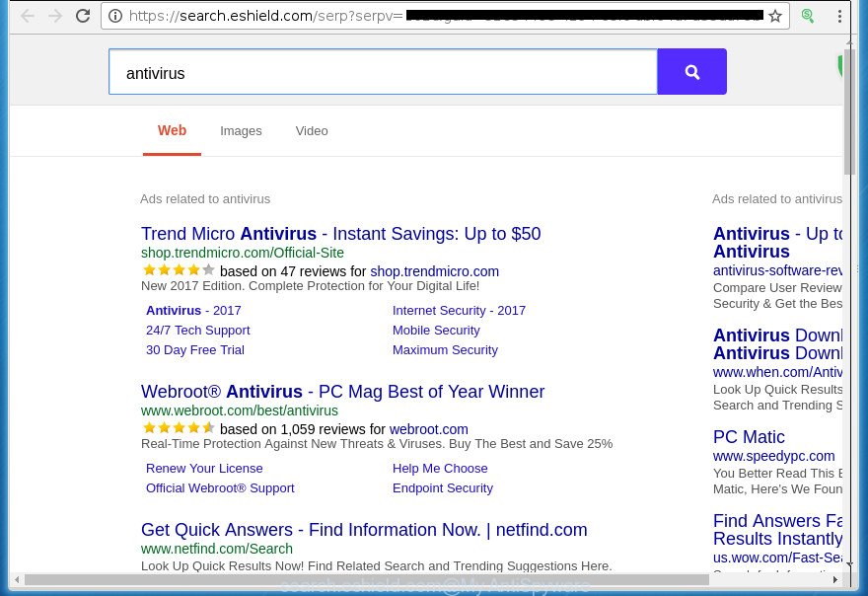Viewport: 868px width, 596px height.
Task: Click Trend Micro star rating
Action: pos(179,270)
